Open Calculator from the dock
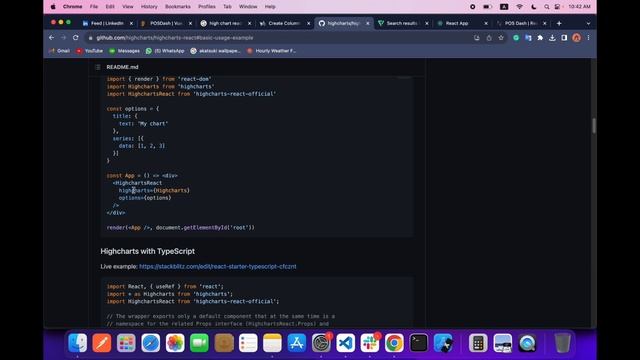Screen dimensions: 640x360 [x=478, y=343]
